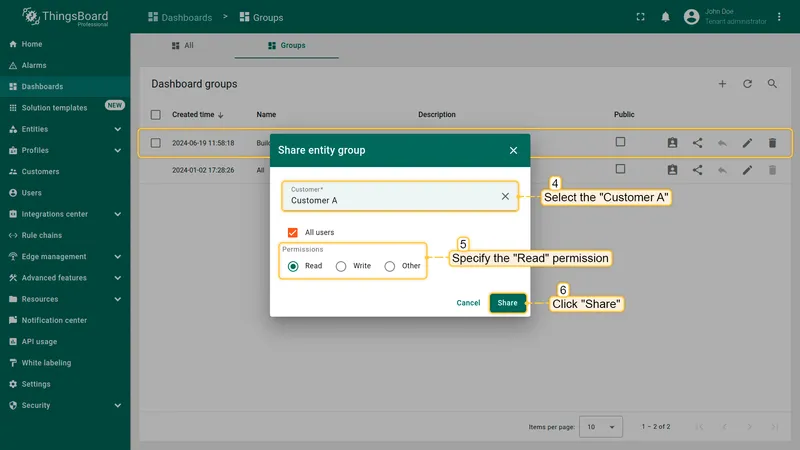This screenshot has height=450, width=800.
Task: Open Notification center
Action: point(65,320)
